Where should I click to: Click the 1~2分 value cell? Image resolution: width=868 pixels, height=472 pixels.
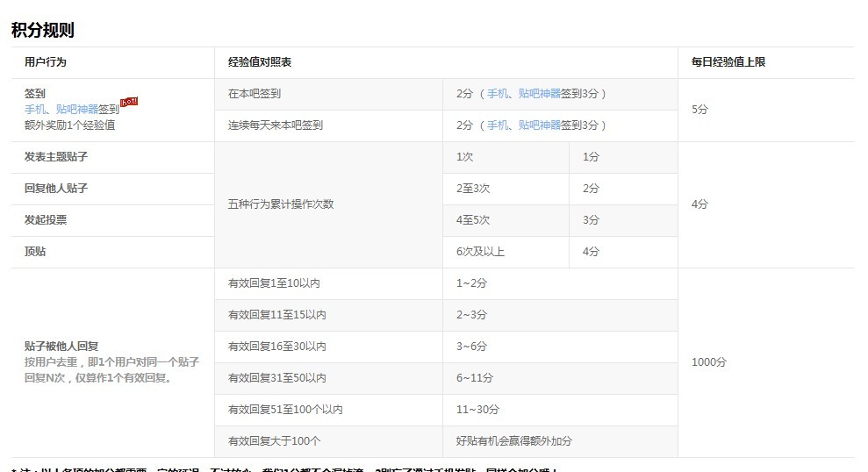pyautogui.click(x=560, y=284)
